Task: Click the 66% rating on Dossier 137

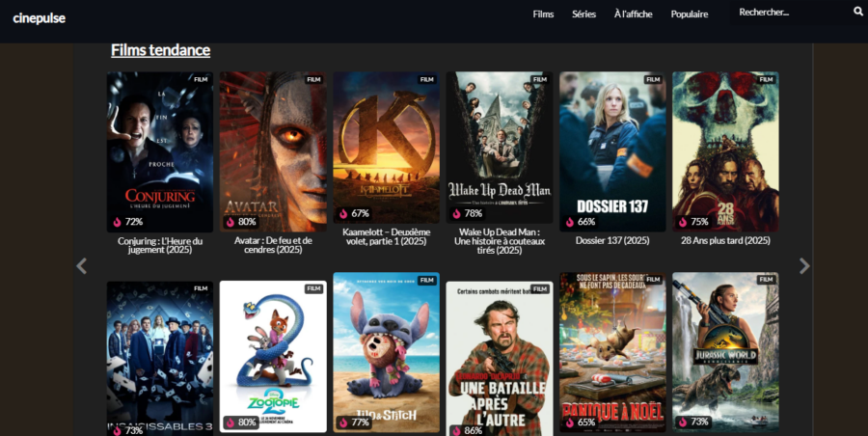Action: 586,222
